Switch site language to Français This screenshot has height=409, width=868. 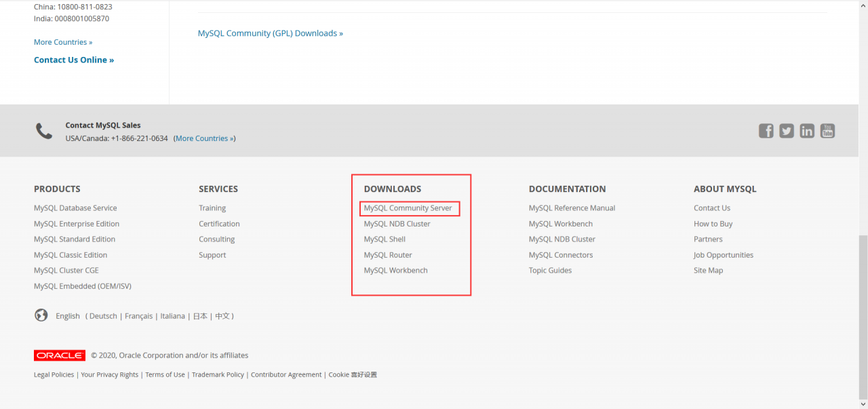pyautogui.click(x=138, y=316)
